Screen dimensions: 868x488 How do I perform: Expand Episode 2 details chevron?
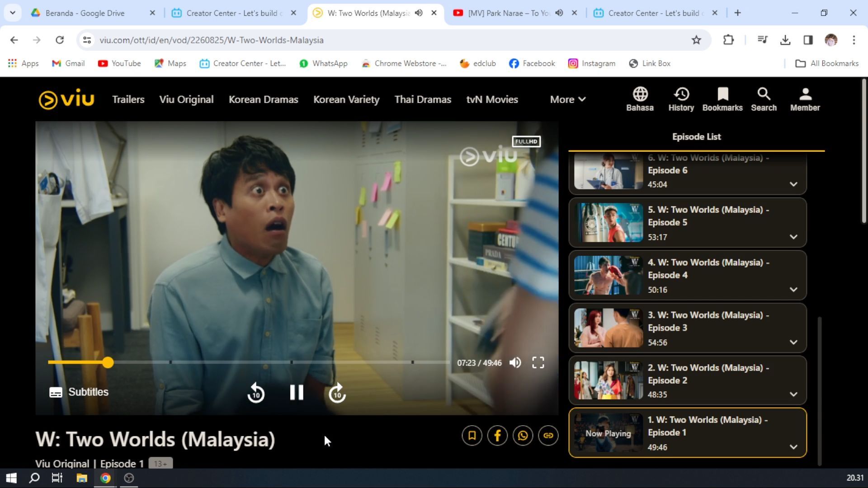(793, 394)
